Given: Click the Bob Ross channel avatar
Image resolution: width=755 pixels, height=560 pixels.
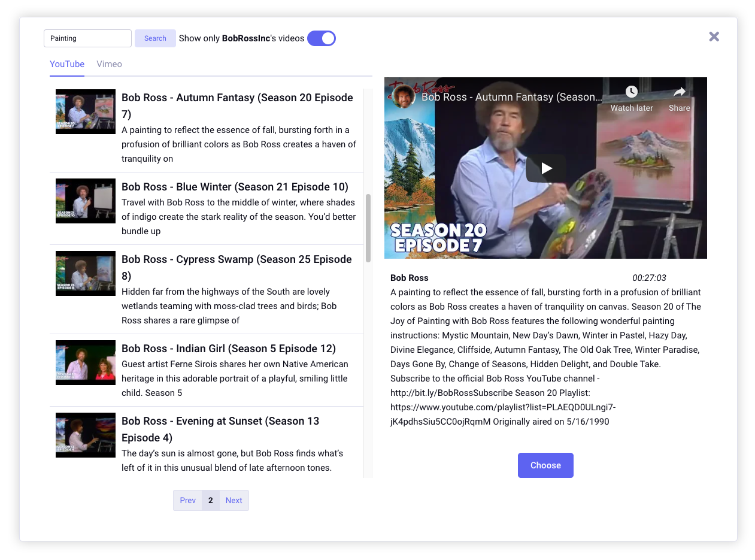Looking at the screenshot, I should [x=404, y=97].
